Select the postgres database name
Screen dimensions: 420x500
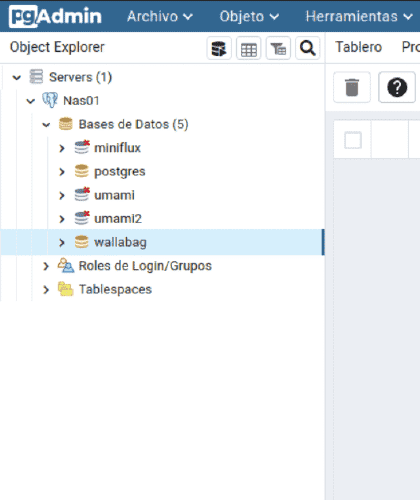tap(120, 172)
